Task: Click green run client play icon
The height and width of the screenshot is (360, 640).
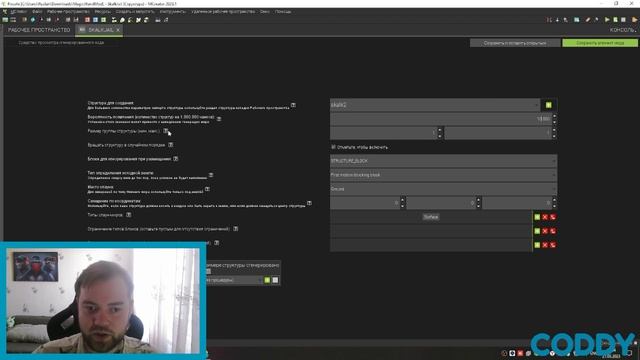Action: pos(607,20)
